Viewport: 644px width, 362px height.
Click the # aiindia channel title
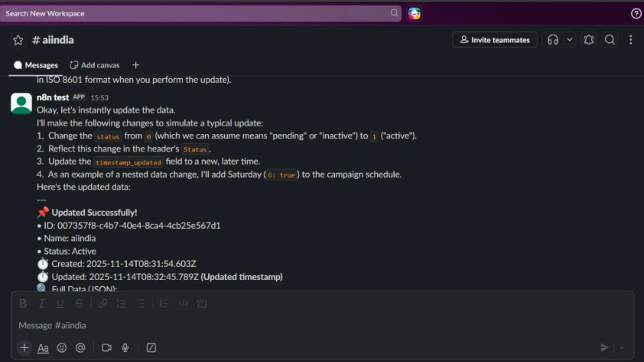tap(53, 40)
